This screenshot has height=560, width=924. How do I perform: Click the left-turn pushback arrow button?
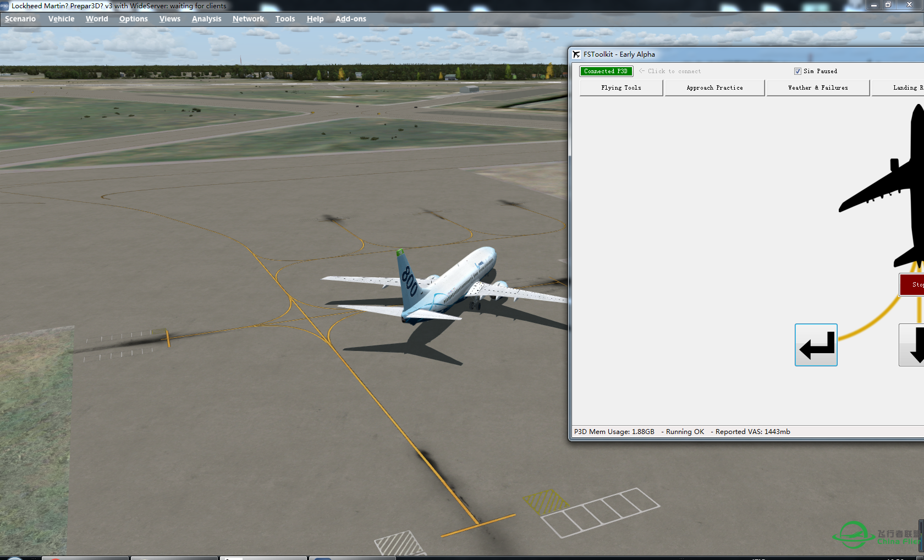pyautogui.click(x=816, y=345)
